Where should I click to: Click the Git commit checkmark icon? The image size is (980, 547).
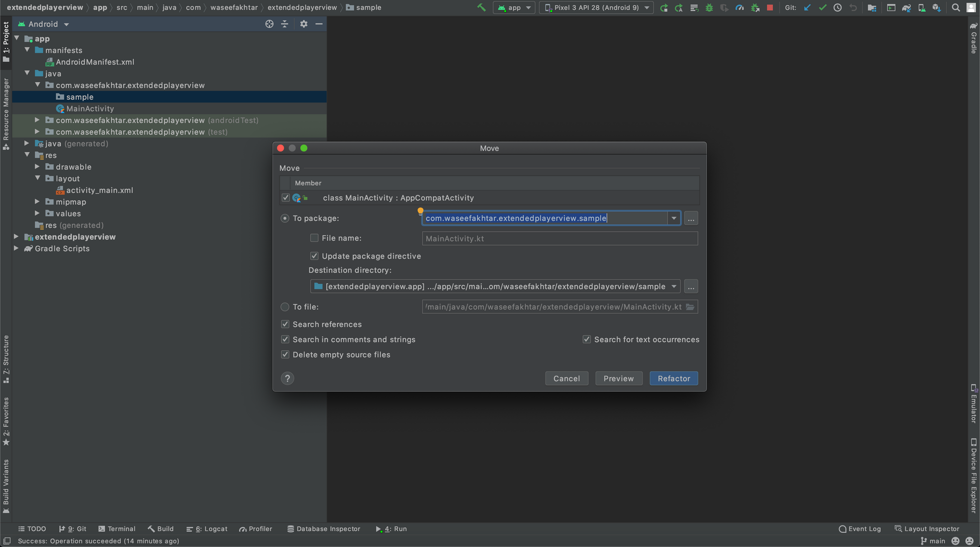(823, 7)
